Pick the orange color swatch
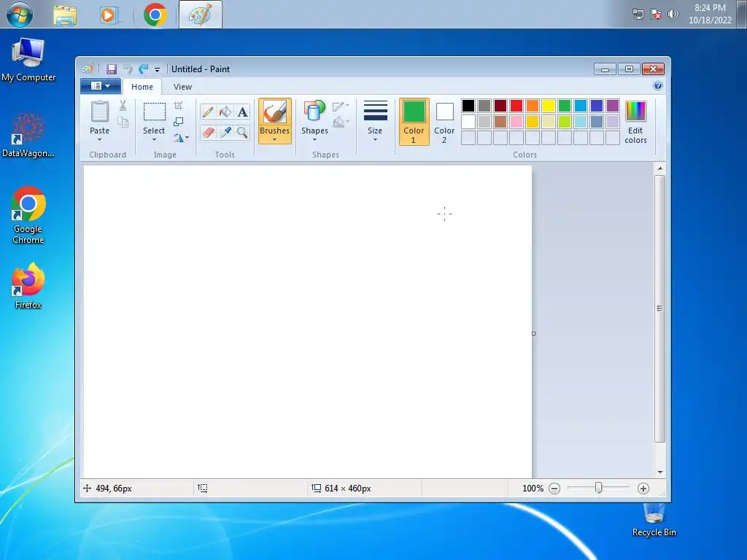The height and width of the screenshot is (560, 747). pos(533,105)
